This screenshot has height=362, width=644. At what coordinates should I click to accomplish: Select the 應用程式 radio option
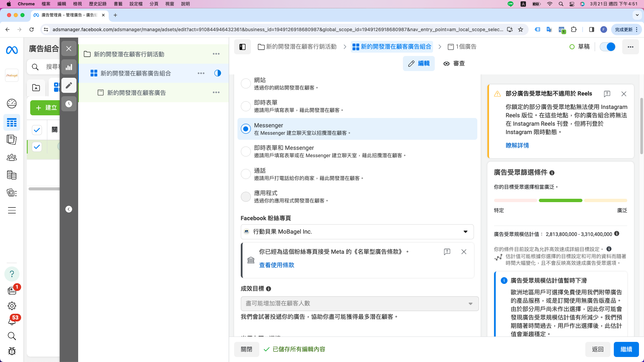(x=246, y=196)
